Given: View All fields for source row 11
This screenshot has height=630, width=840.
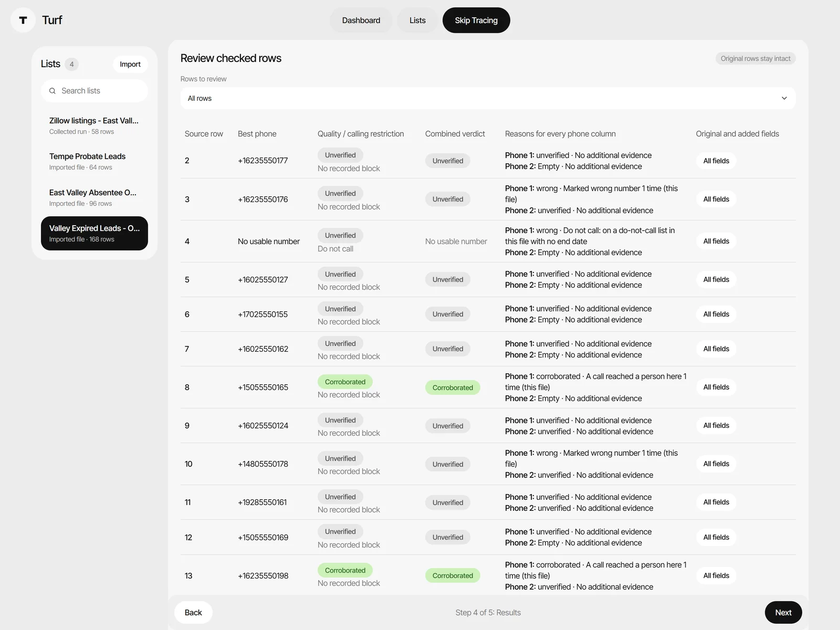Looking at the screenshot, I should (716, 502).
